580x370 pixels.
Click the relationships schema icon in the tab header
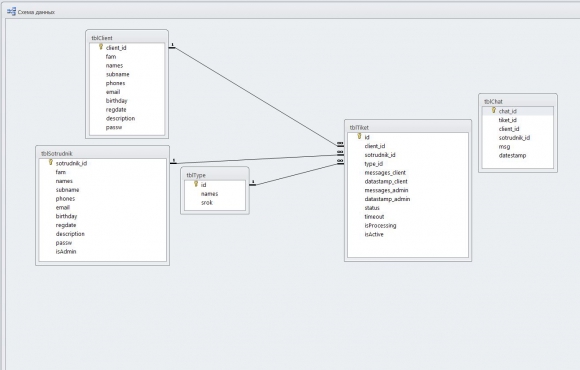[x=11, y=11]
